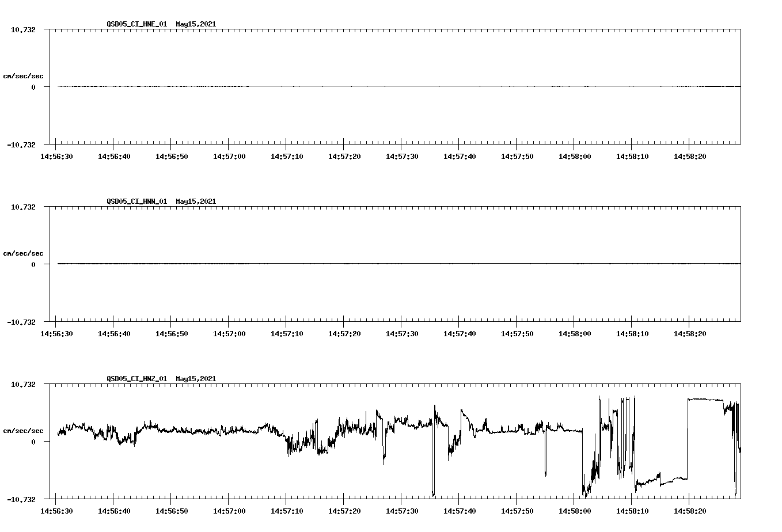Screen dimensions: 782x532
Task: Click the zero axis label of HNE chart
Action: [33, 88]
